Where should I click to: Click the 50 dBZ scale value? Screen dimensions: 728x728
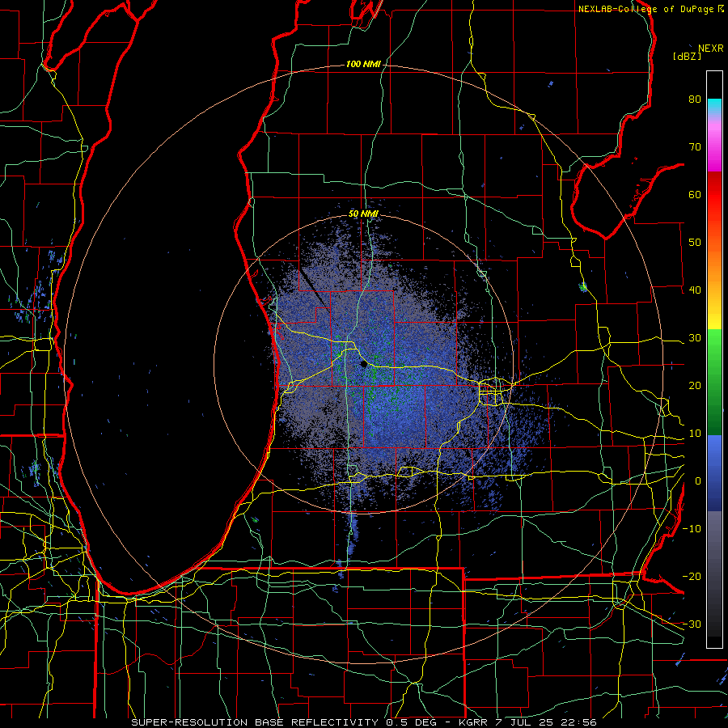[x=695, y=243]
